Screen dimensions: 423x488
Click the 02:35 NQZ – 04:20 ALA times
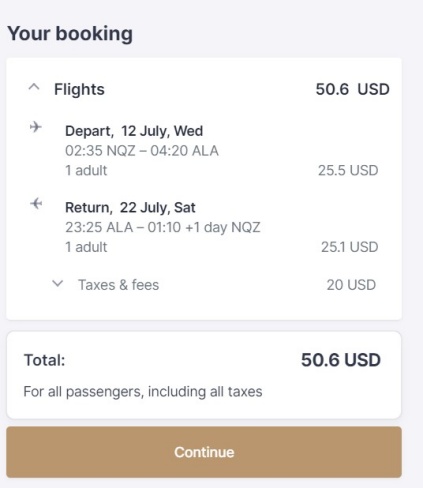pos(142,151)
